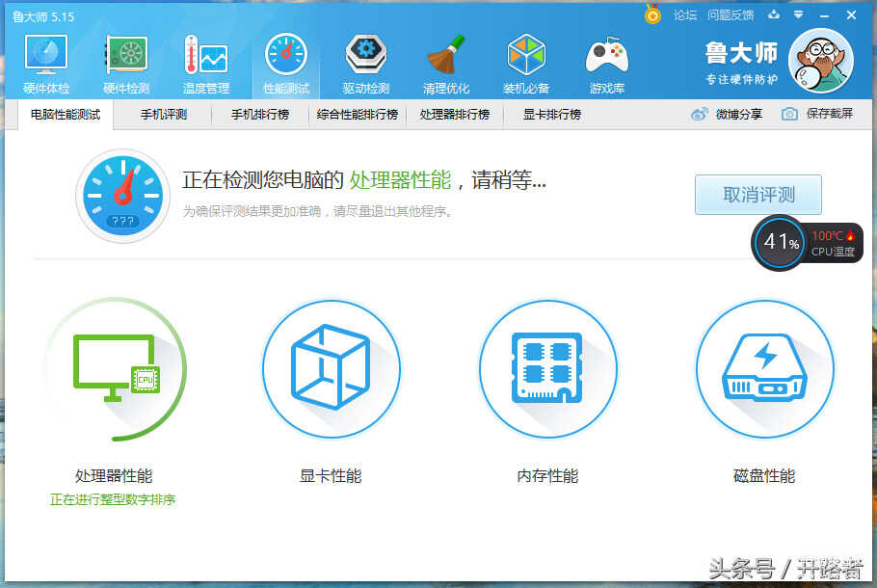Click the 处理器性能 monitor CPU icon
The width and height of the screenshot is (877, 588).
point(117,368)
